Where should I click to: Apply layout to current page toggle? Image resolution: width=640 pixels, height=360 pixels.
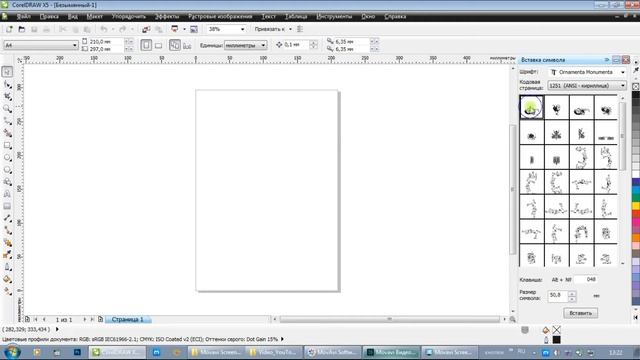[187, 45]
